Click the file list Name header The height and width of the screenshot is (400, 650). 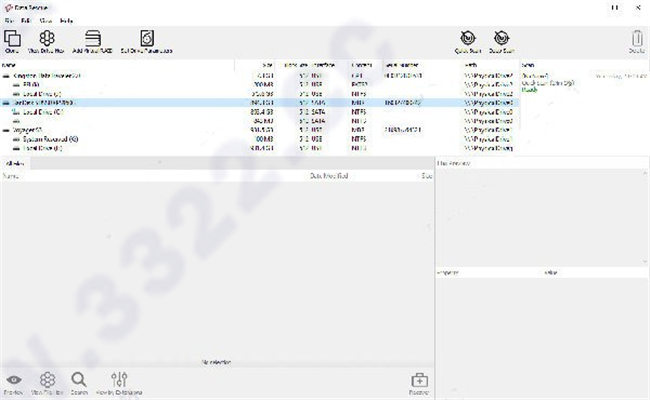pyautogui.click(x=10, y=176)
